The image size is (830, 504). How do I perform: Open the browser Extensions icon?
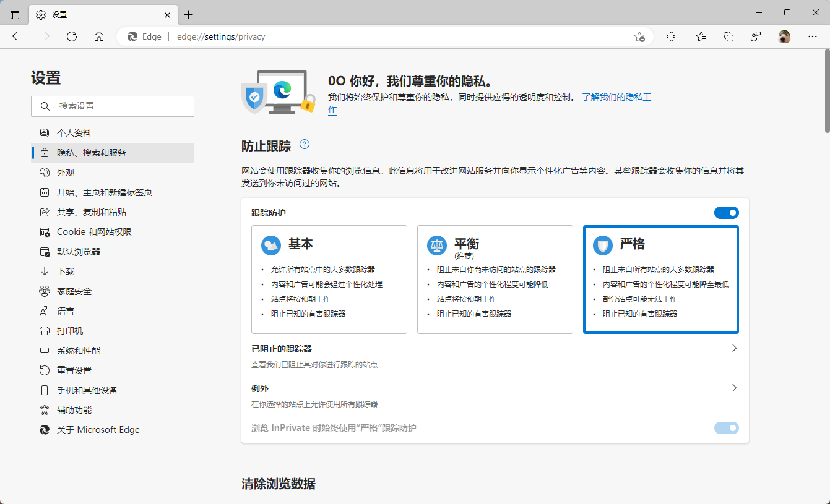(671, 36)
